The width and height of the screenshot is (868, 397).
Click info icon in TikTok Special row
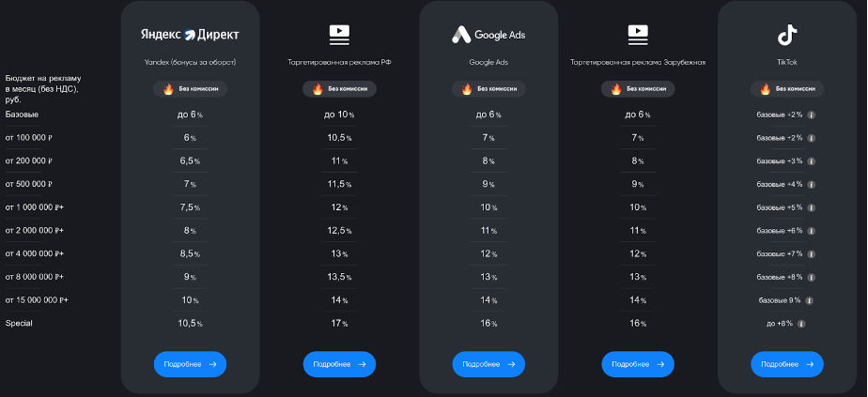pyautogui.click(x=801, y=324)
